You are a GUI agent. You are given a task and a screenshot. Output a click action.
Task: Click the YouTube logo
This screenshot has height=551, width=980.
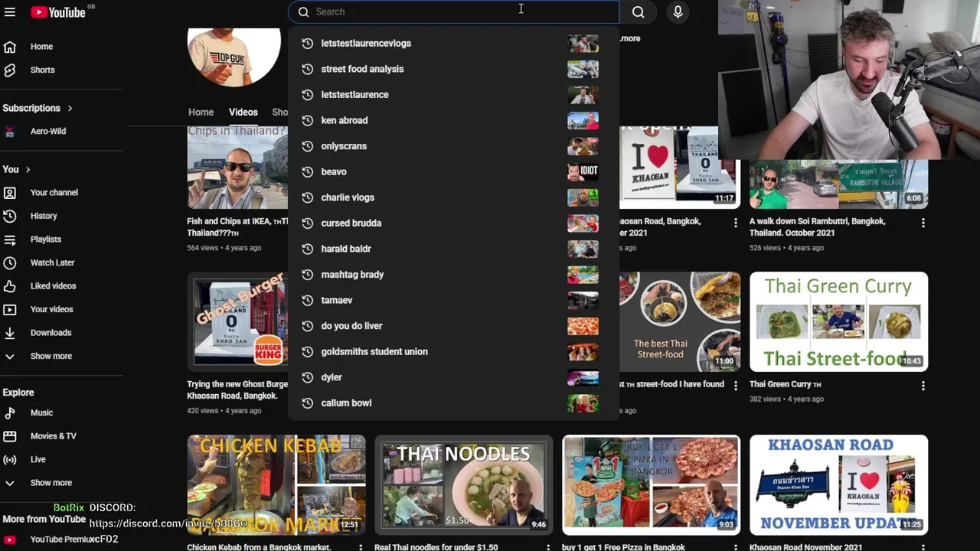(x=58, y=12)
